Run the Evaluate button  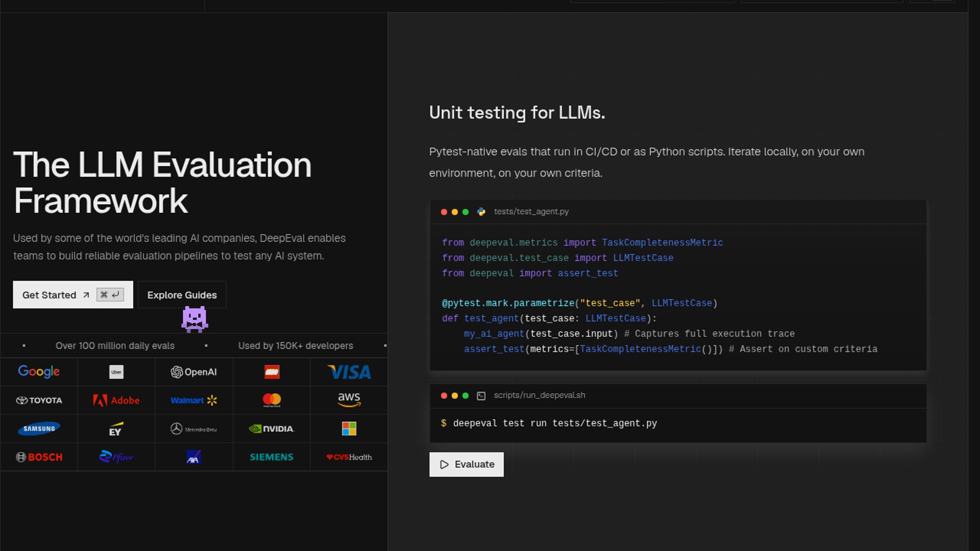pos(466,465)
